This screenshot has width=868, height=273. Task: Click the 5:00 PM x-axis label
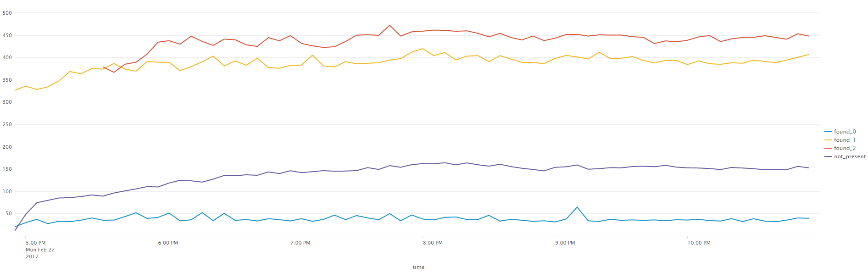click(x=35, y=243)
